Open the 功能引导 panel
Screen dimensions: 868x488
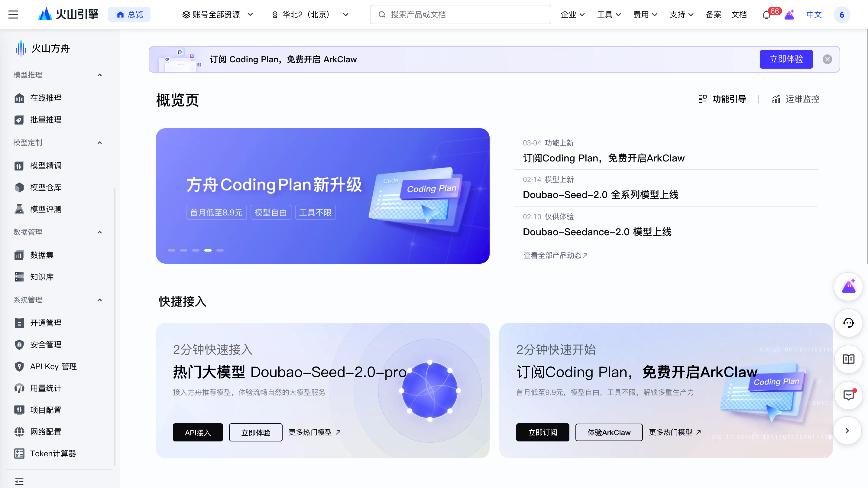pos(722,99)
